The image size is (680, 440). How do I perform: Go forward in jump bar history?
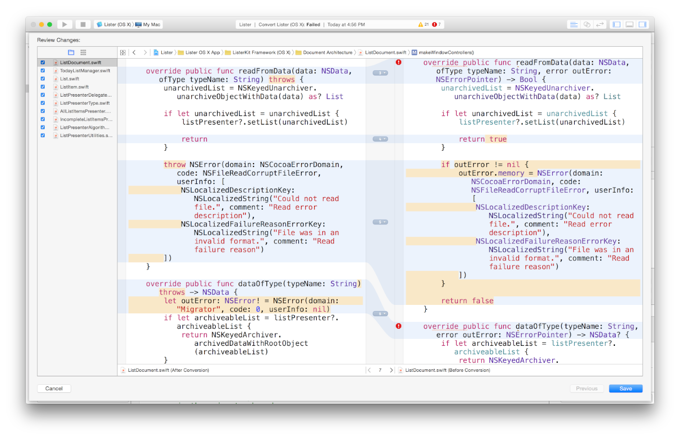pos(145,52)
